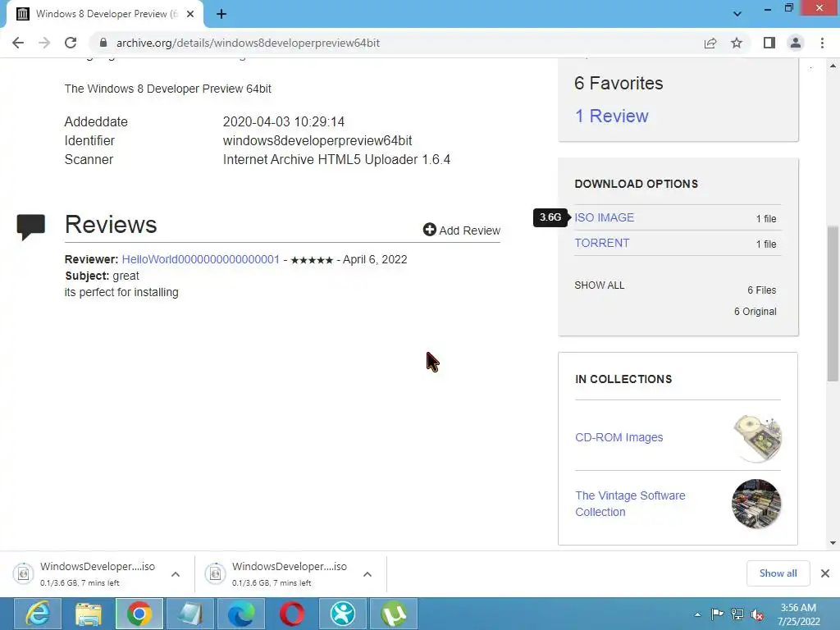View site information padlock icon
Image resolution: width=840 pixels, height=630 pixels.
[103, 43]
